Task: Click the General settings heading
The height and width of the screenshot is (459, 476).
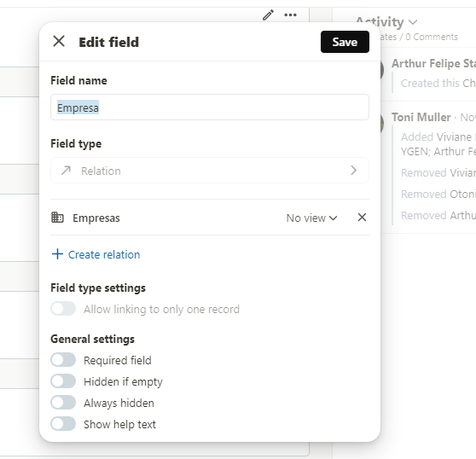Action: click(93, 339)
